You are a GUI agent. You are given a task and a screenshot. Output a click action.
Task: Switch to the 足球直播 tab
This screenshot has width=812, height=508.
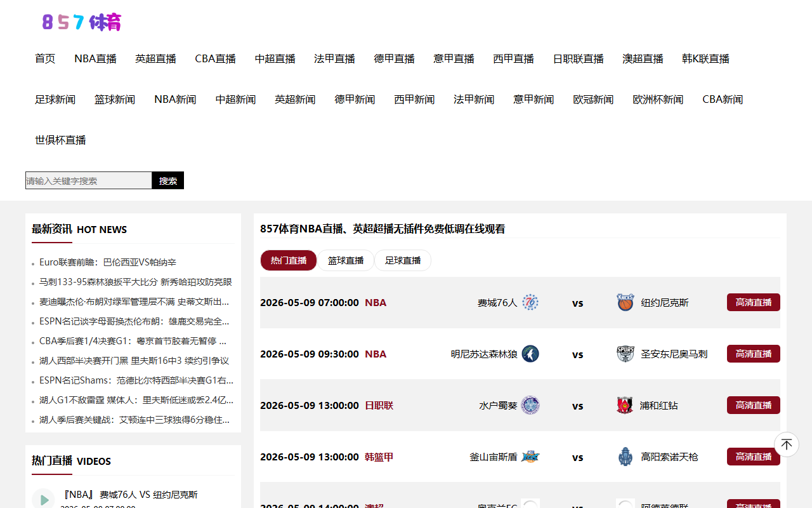click(403, 260)
